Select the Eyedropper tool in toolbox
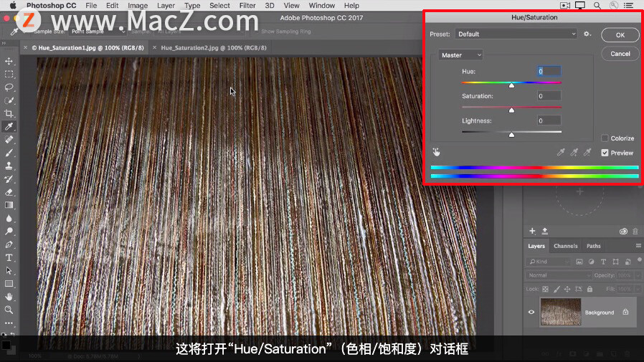Screen dimensions: 644x362 [x=9, y=126]
